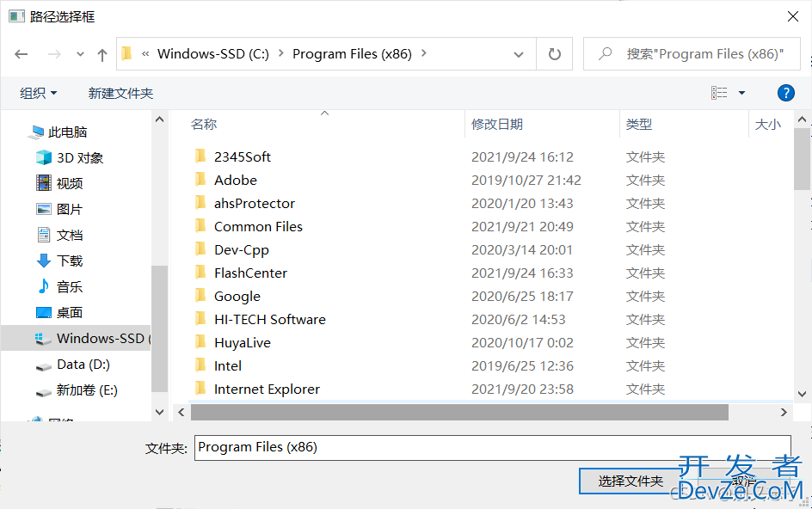Select the Dev-Cpp folder icon

click(x=200, y=249)
